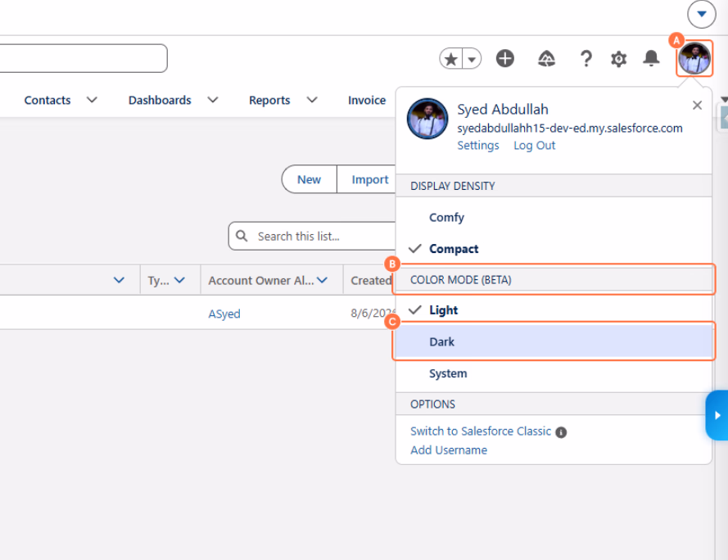728x560 pixels.
Task: Click the Favorites star icon
Action: point(451,59)
